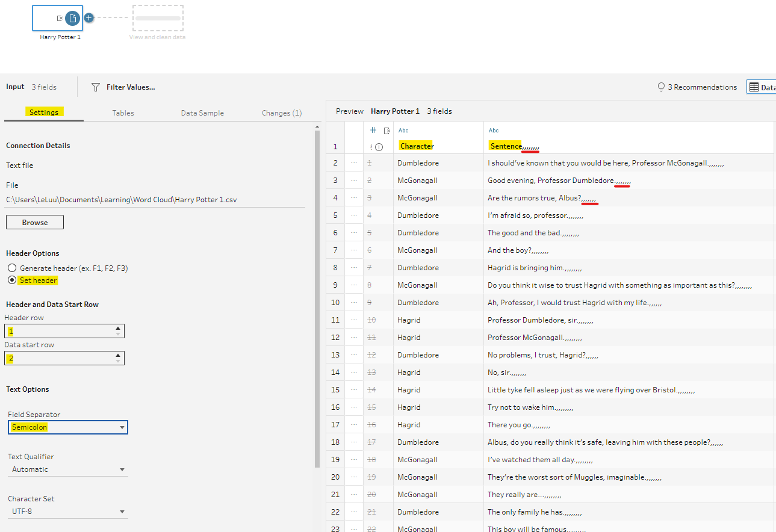Click the Data start row input field
Image resolution: width=776 pixels, height=532 pixels.
[x=59, y=359]
